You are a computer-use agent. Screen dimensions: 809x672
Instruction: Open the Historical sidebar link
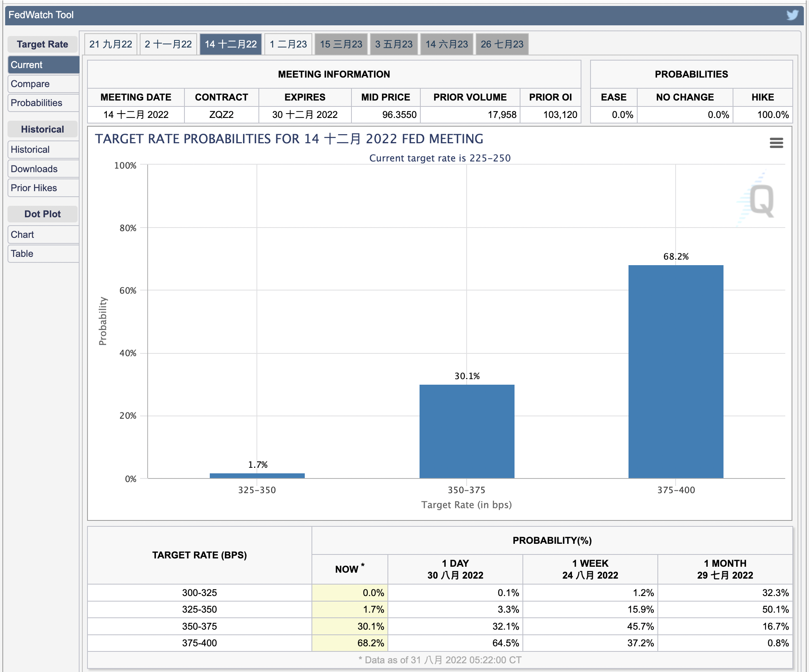coord(44,150)
